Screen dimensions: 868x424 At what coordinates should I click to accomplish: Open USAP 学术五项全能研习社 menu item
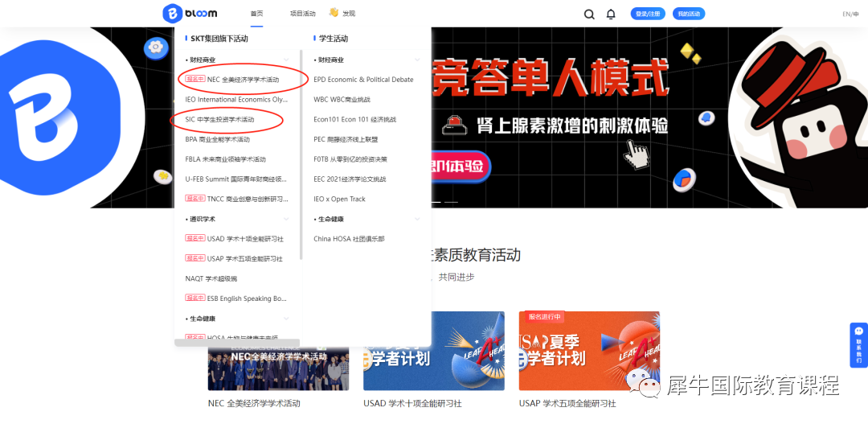point(234,259)
